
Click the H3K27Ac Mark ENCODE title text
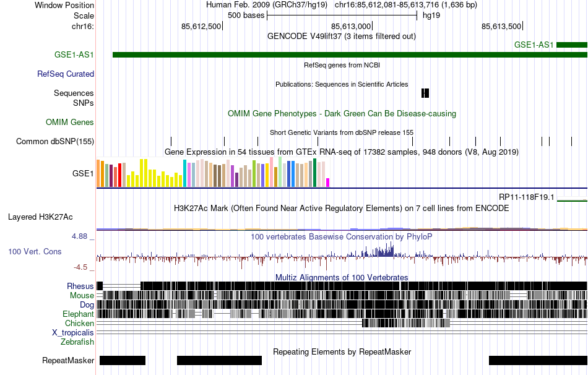[342, 208]
